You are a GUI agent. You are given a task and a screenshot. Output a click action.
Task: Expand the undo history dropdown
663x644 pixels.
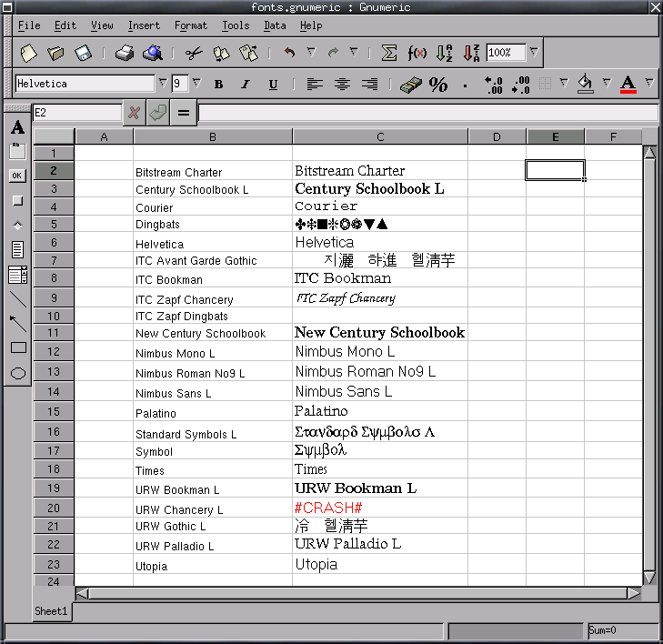coord(312,52)
